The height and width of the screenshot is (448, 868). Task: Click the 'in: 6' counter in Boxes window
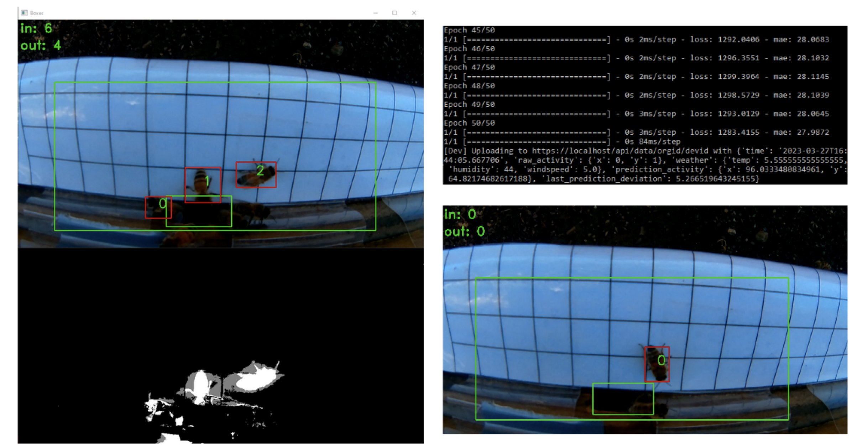pos(36,28)
